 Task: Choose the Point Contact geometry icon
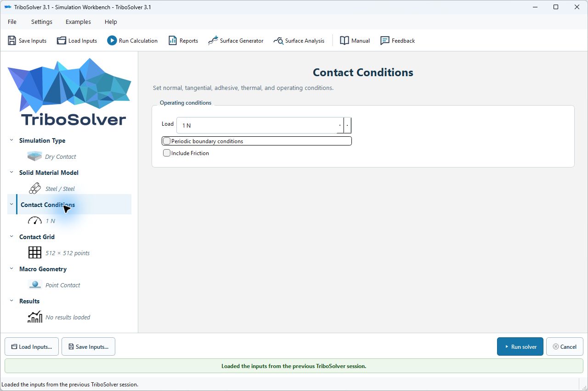[34, 285]
